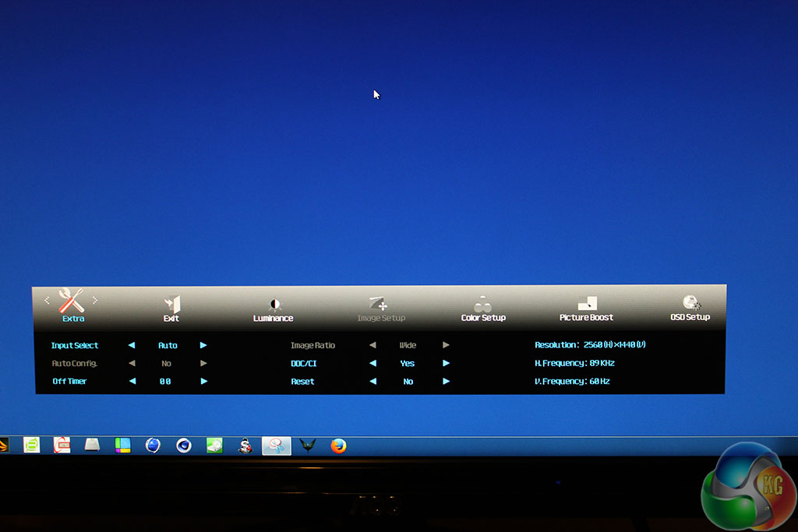Open the gray drive taskbar icon
This screenshot has width=798, height=532.
click(92, 445)
